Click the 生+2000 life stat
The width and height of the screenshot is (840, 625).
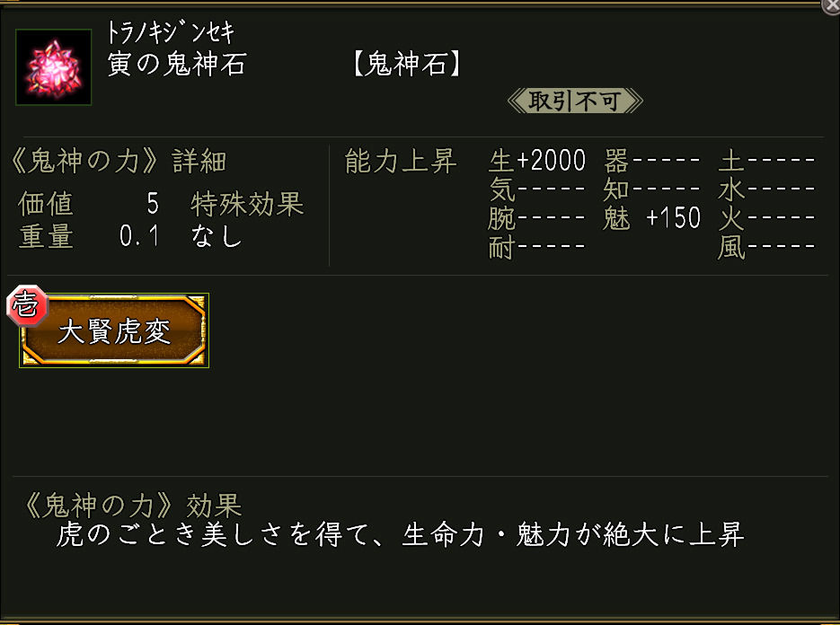(x=537, y=162)
